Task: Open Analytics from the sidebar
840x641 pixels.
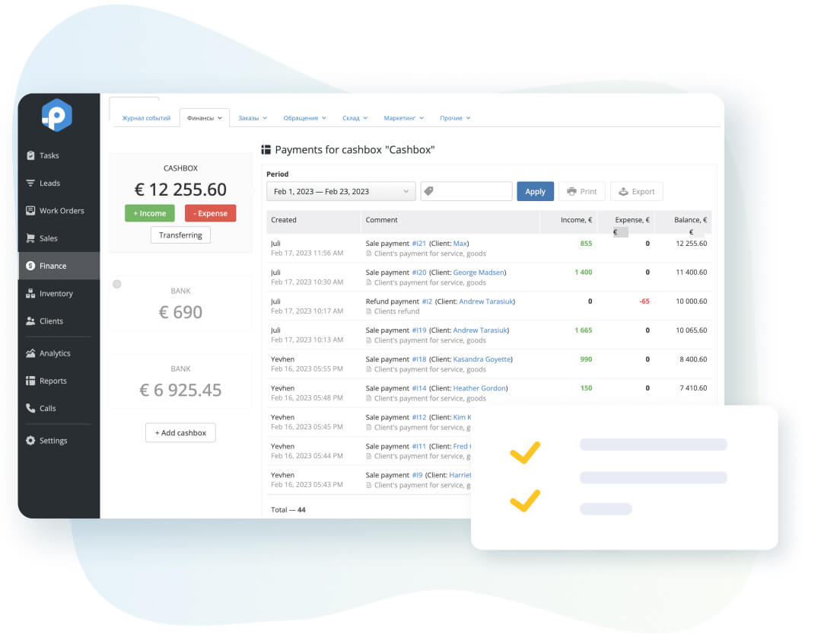Action: 52,352
